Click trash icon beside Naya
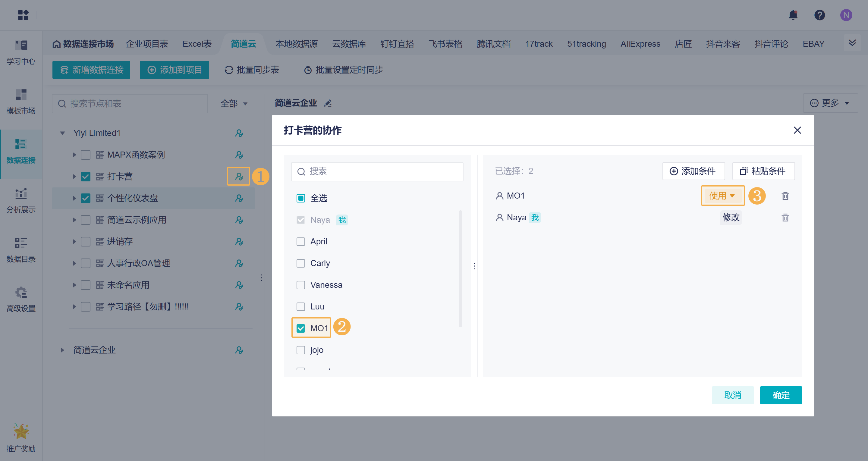 click(785, 217)
